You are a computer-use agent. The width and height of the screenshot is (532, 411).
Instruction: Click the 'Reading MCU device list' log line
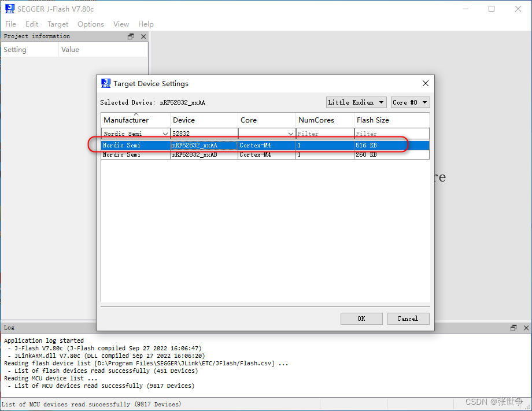(x=50, y=378)
